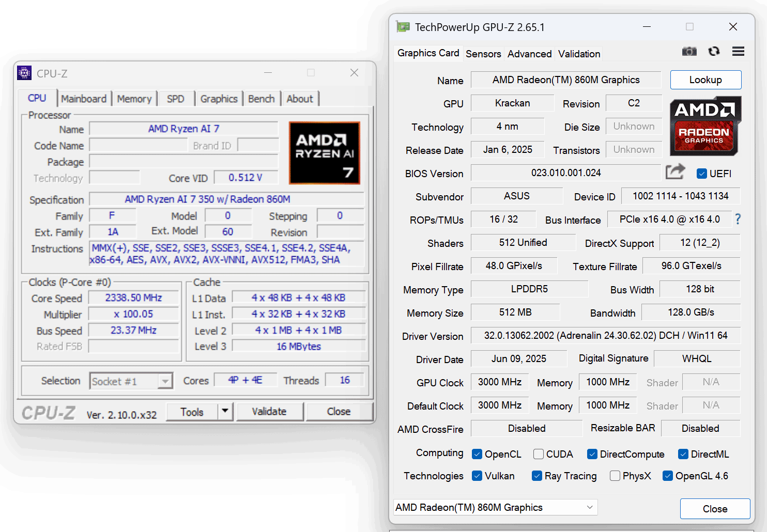Open the Sensors tab in GPU-Z
This screenshot has width=767, height=532.
pyautogui.click(x=483, y=54)
